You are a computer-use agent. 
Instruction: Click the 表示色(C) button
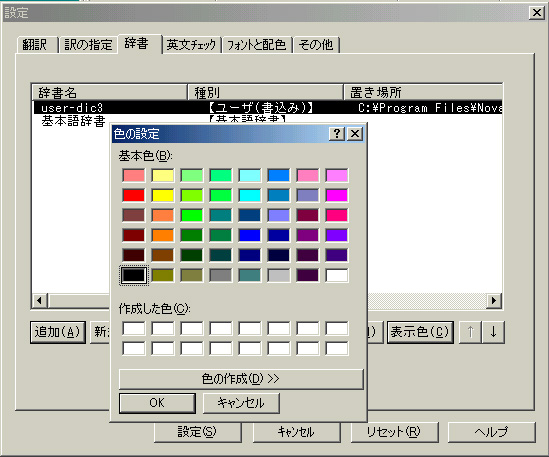(x=420, y=332)
